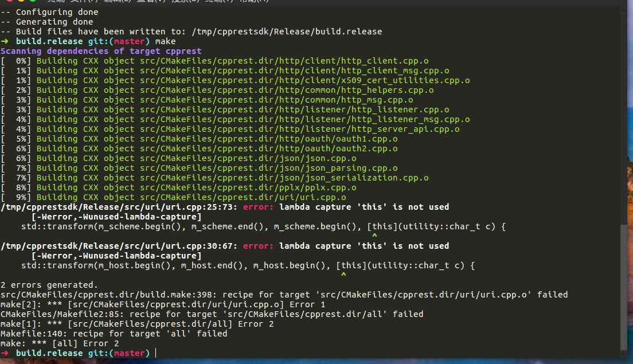The width and height of the screenshot is (633, 364).
Task: Click the 'make[2]: ***' Error 1 line
Action: coord(163,305)
